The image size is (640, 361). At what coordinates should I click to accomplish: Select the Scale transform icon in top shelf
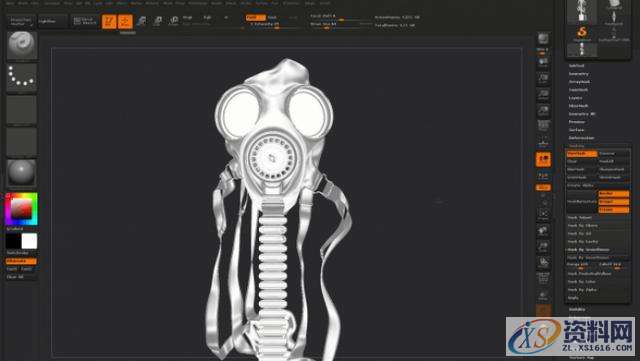pos(157,22)
